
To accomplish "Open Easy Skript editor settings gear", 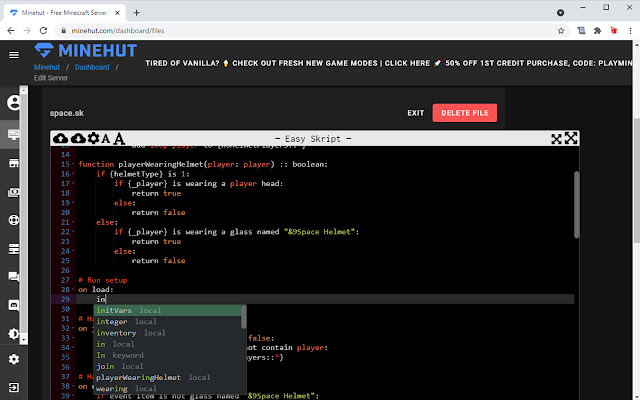I will point(93,138).
